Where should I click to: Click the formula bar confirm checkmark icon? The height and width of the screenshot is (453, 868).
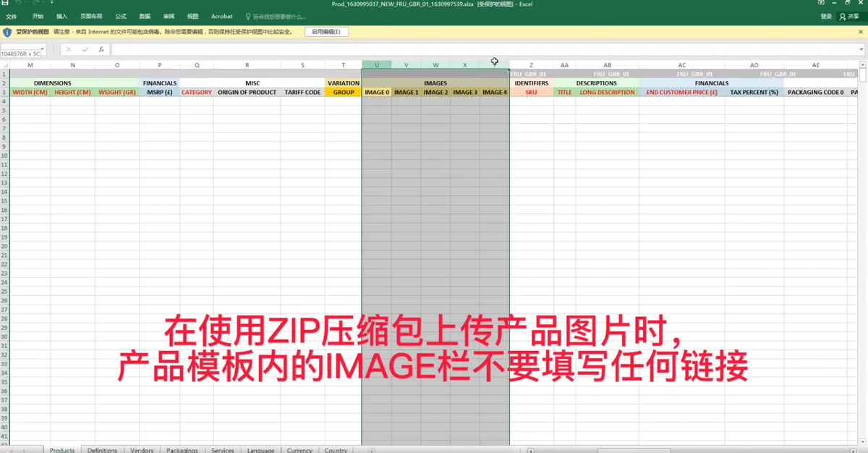tap(85, 50)
